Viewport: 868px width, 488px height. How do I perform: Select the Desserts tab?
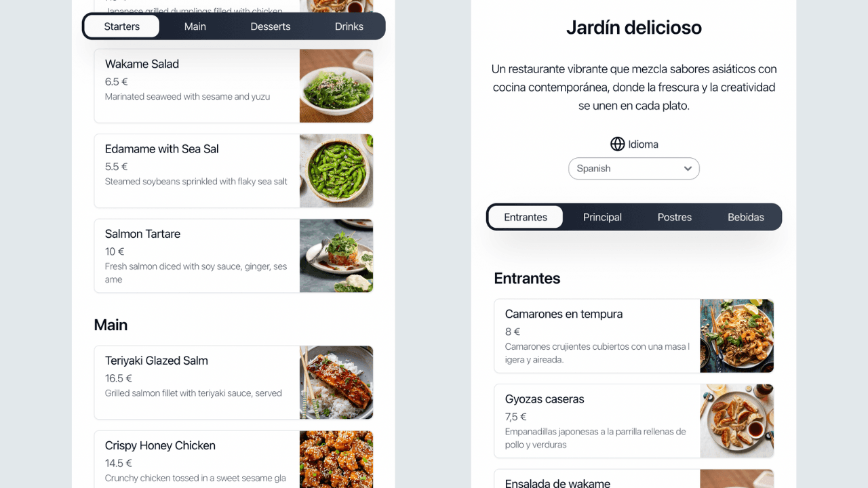(271, 26)
